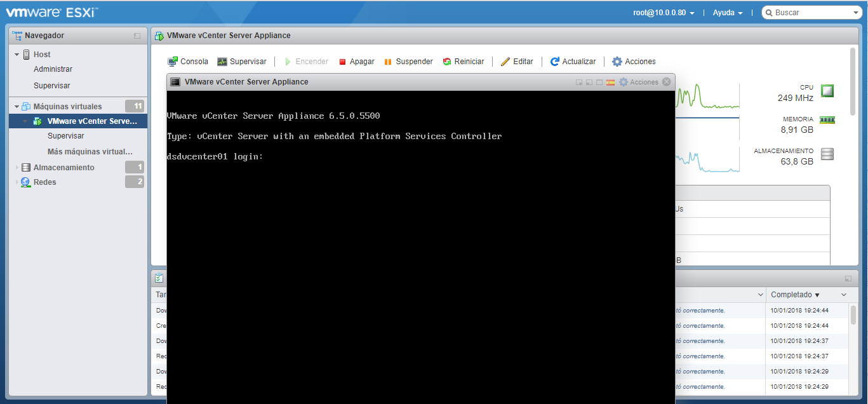Click the Redes network globe icon
Screen dimensions: 868x404
pos(26,182)
